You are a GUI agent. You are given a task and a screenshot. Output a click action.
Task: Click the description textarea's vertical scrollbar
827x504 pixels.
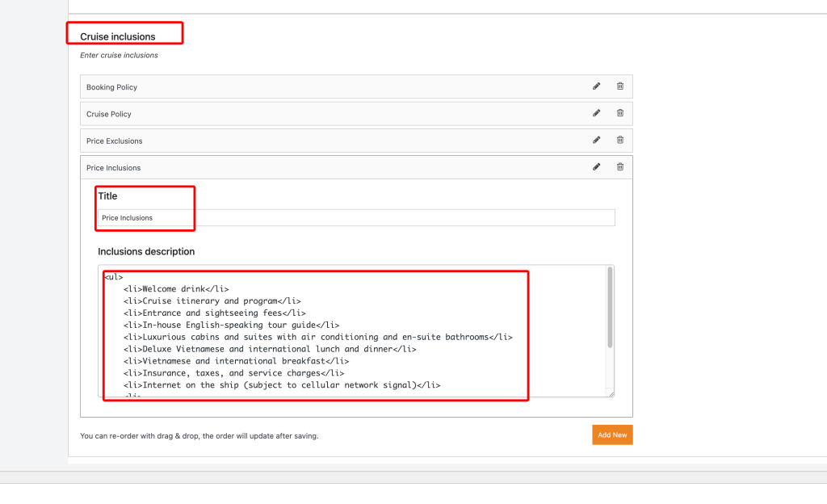point(610,307)
